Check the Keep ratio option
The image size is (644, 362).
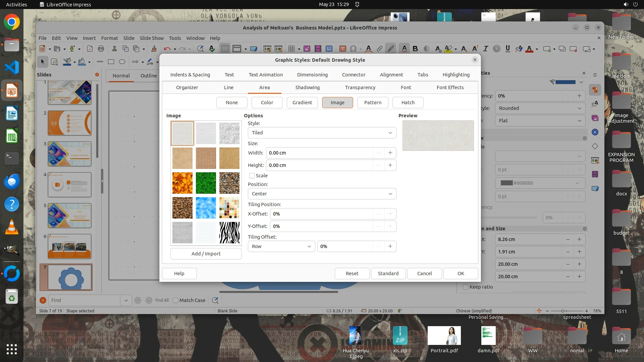pyautogui.click(x=466, y=287)
